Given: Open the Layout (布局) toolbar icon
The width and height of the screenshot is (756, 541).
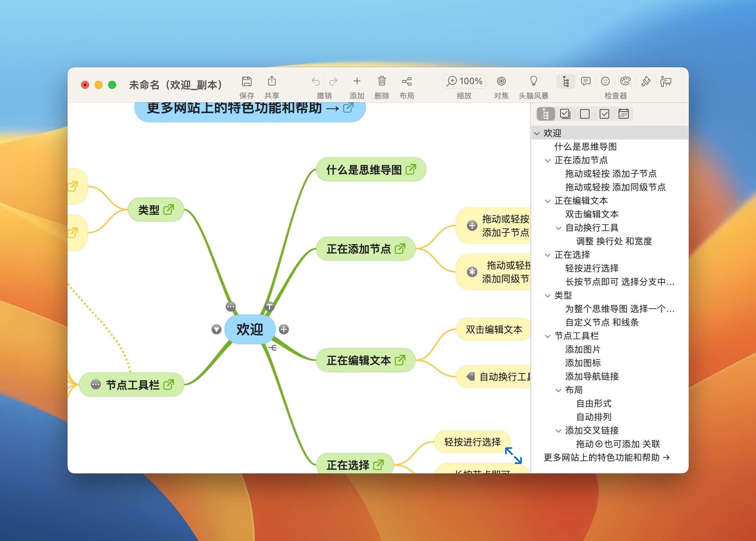Looking at the screenshot, I should (x=407, y=81).
